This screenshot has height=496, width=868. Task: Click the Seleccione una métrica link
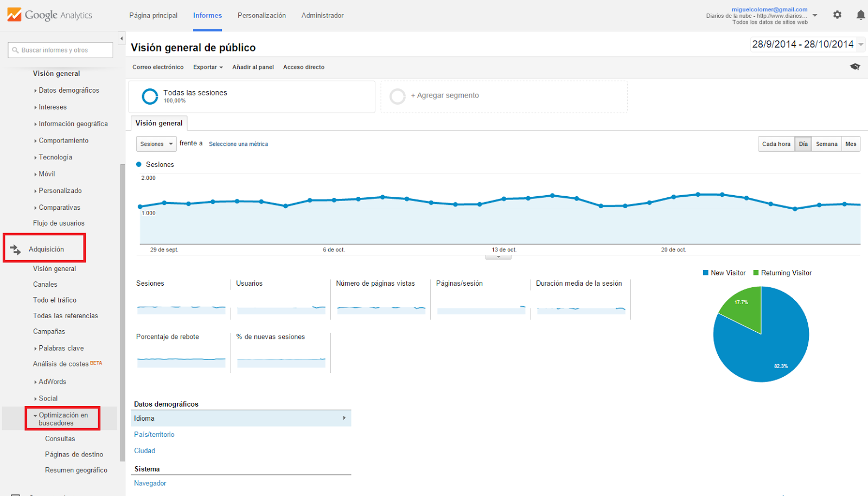[x=238, y=144]
